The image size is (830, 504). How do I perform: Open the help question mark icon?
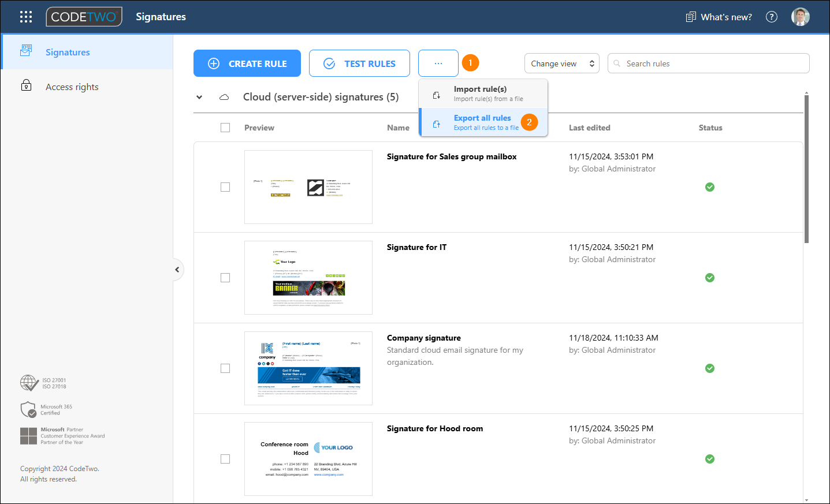[772, 17]
